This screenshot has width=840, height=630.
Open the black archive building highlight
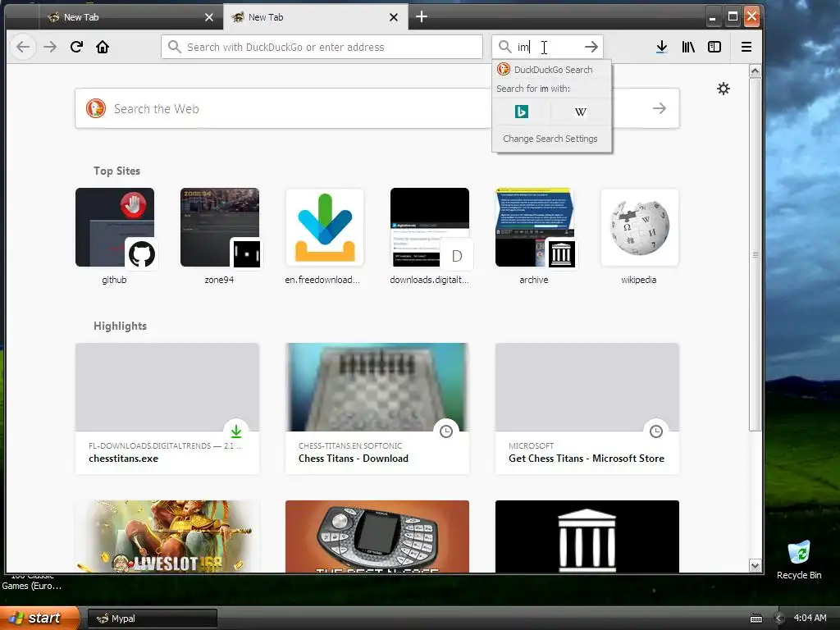(x=587, y=536)
